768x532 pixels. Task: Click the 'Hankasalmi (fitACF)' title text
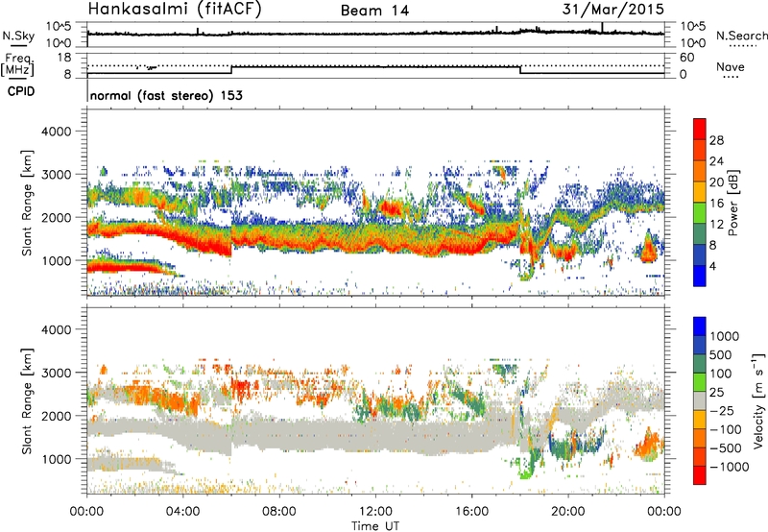[x=175, y=9]
